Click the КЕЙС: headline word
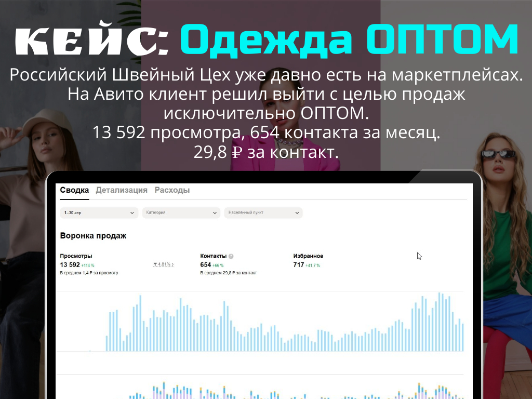The height and width of the screenshot is (399, 532). [x=92, y=38]
